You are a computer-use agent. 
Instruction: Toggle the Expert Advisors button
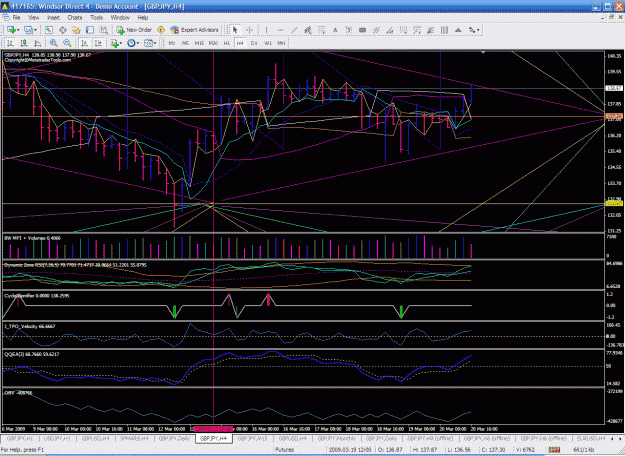(195, 30)
